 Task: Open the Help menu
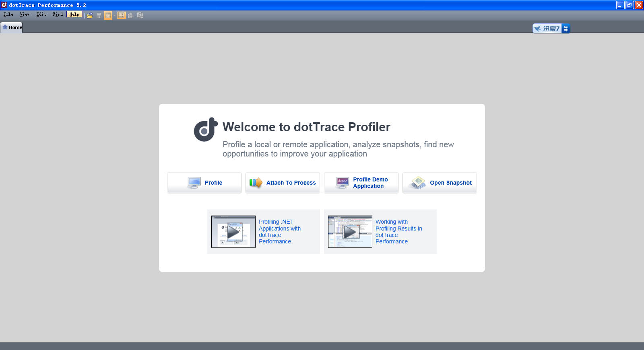[x=74, y=14]
